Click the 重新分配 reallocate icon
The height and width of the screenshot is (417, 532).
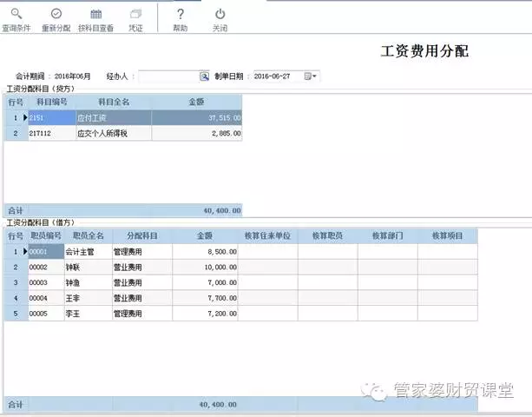pos(56,20)
